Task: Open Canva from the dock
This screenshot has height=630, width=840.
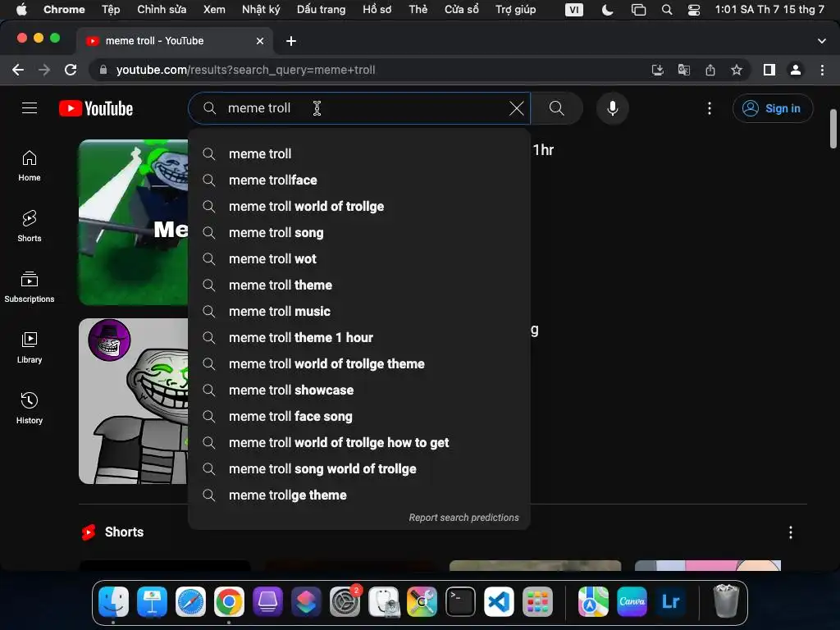Action: pos(632,601)
